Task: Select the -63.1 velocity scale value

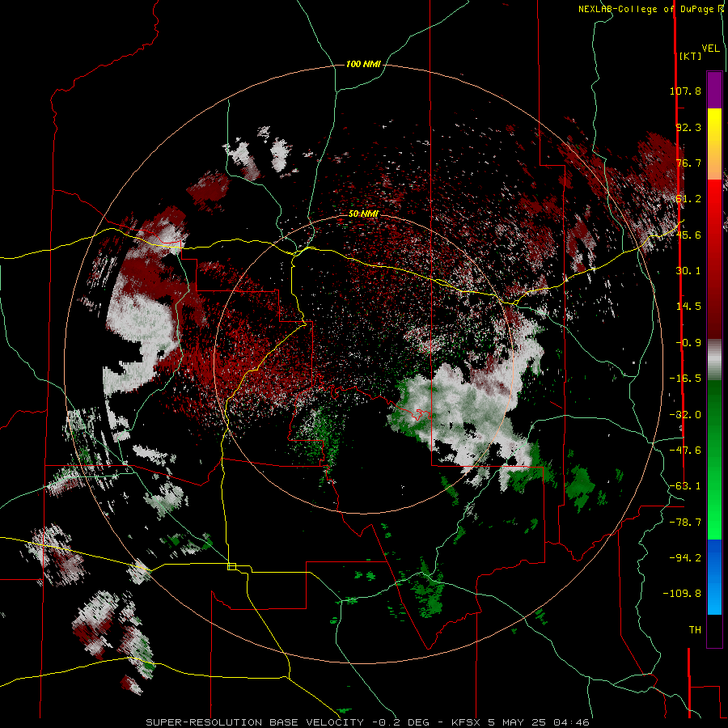Action: 685,486
